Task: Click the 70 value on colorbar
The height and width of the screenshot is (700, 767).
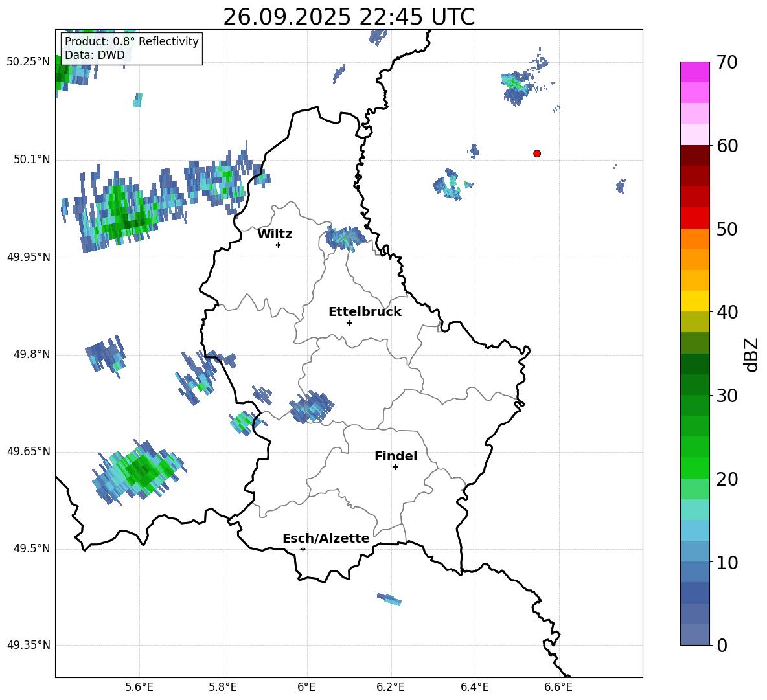Action: [x=727, y=62]
